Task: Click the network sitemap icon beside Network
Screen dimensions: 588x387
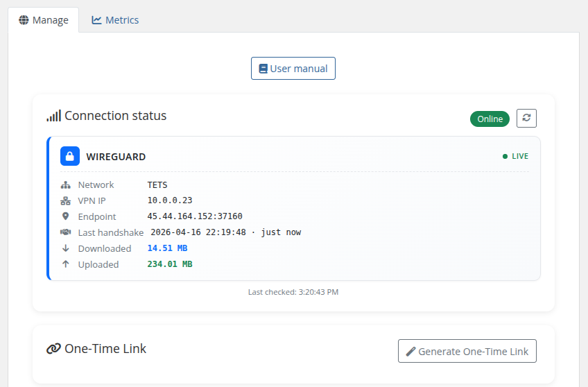Action: [66, 185]
